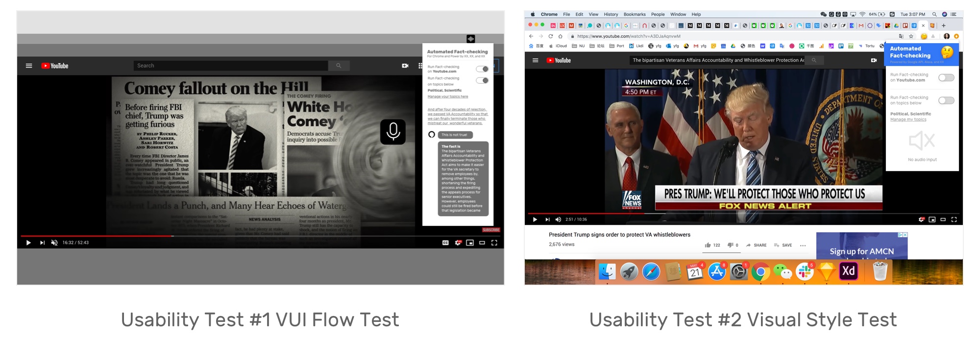
Task: Toggle closed captions in the left player
Action: [x=445, y=243]
